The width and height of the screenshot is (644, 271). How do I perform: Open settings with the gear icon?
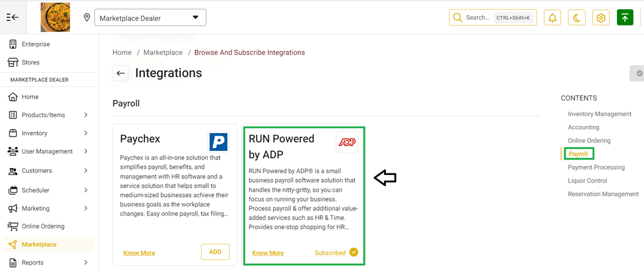click(x=601, y=18)
